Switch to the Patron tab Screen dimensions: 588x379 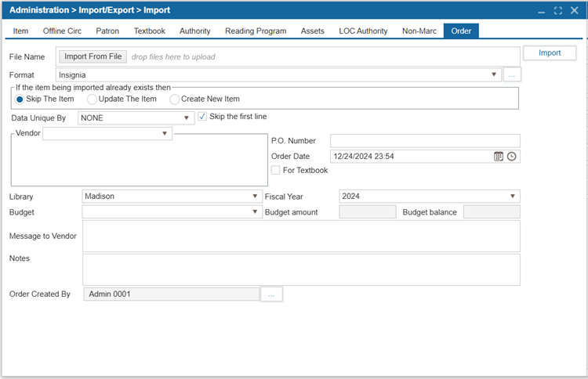click(x=107, y=31)
